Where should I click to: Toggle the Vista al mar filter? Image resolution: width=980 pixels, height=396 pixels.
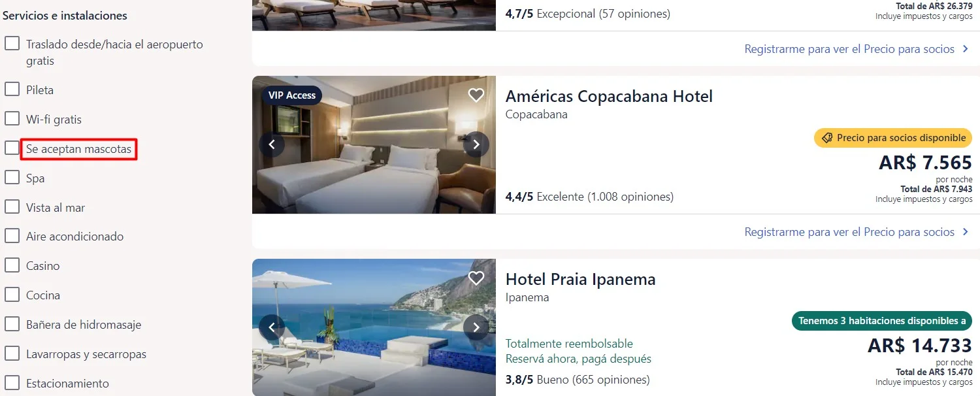click(x=12, y=207)
